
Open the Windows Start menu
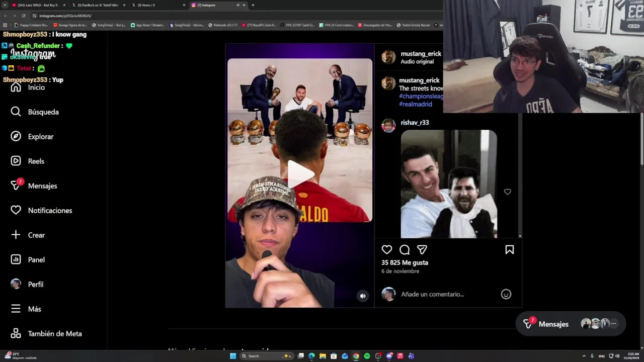tap(233, 356)
